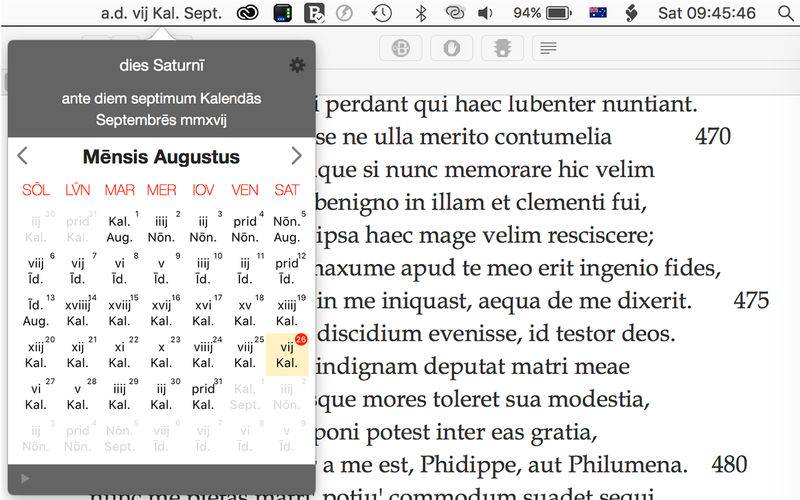Select prid Īd. day 12
Screen dimensions: 800x500
pos(287,271)
